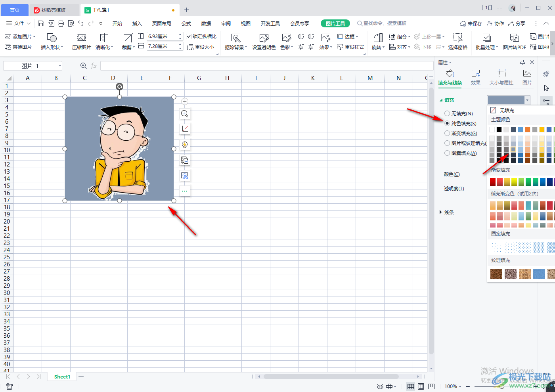Click the increase contrast icon
This screenshot has width=555, height=392.
pos(301,36)
